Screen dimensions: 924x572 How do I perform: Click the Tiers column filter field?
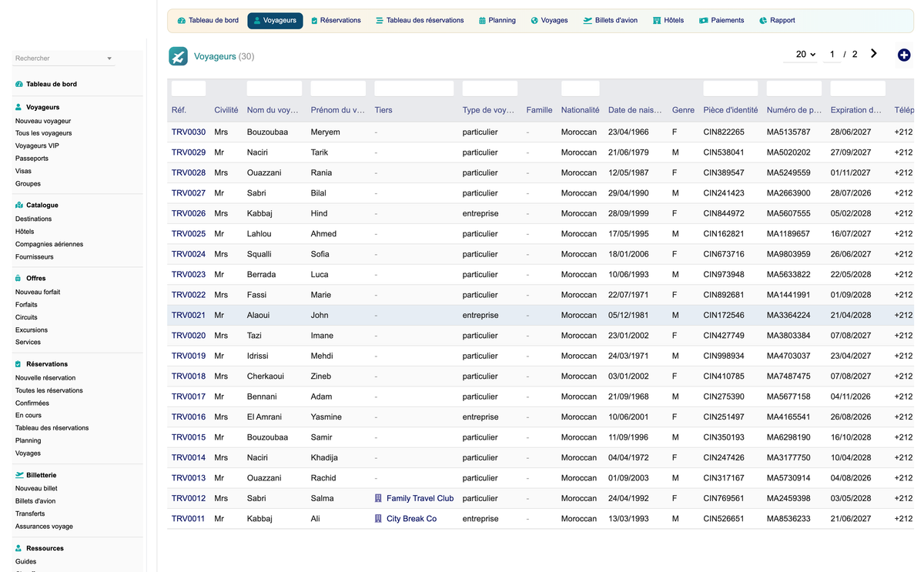tap(414, 89)
